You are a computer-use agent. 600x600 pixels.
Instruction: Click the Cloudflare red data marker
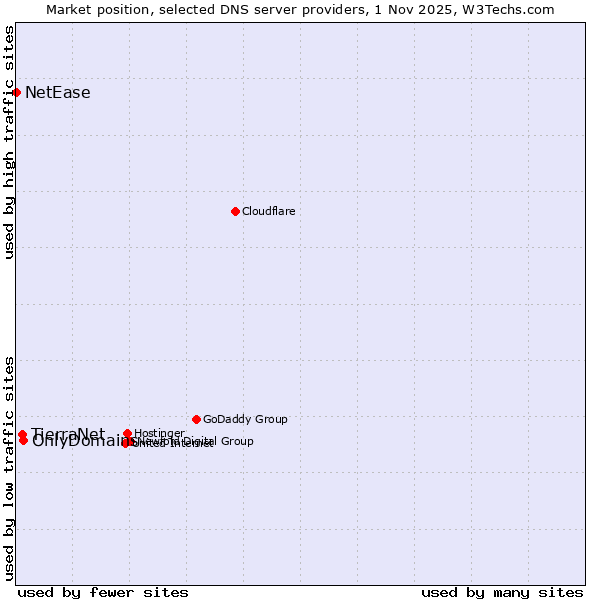235,211
